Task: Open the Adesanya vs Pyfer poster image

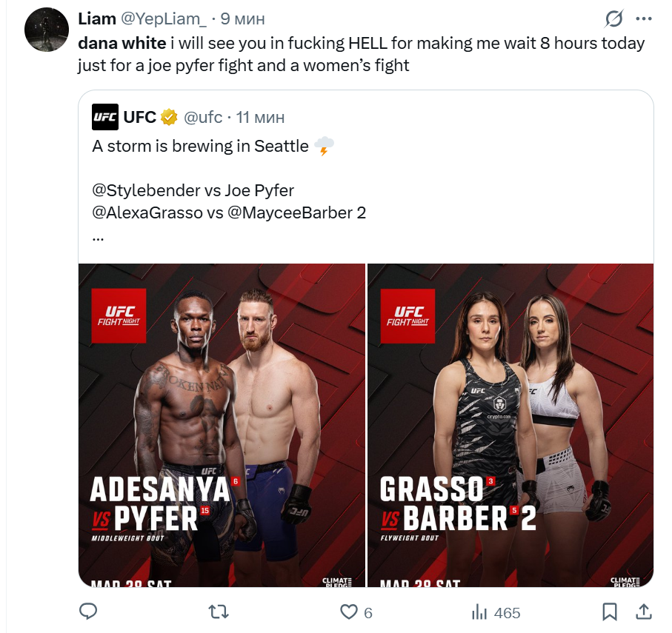Action: coord(222,425)
